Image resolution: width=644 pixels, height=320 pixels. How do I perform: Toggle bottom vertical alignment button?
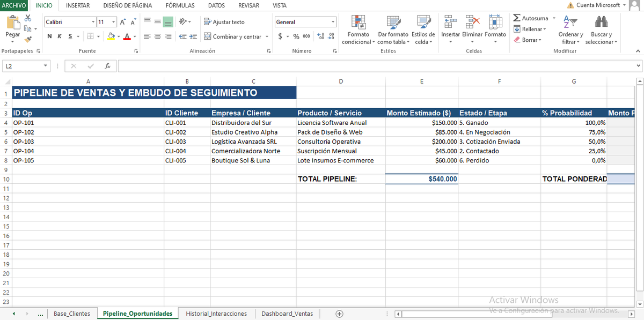[168, 22]
